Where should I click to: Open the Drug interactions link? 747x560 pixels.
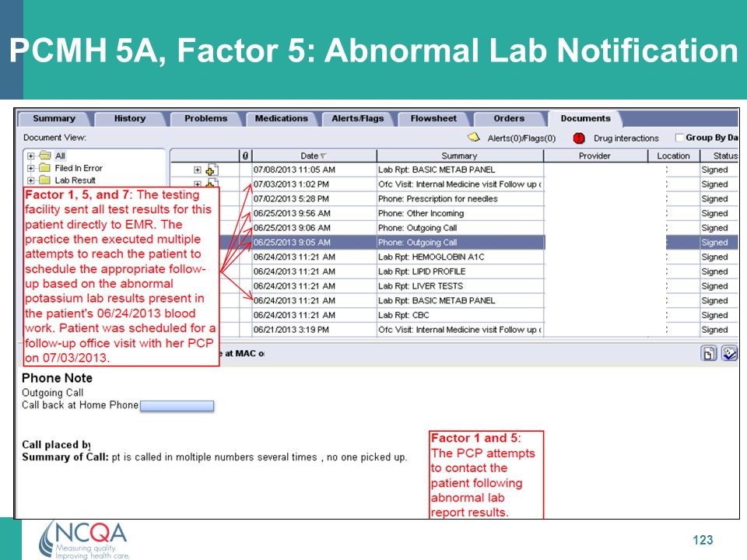626,138
